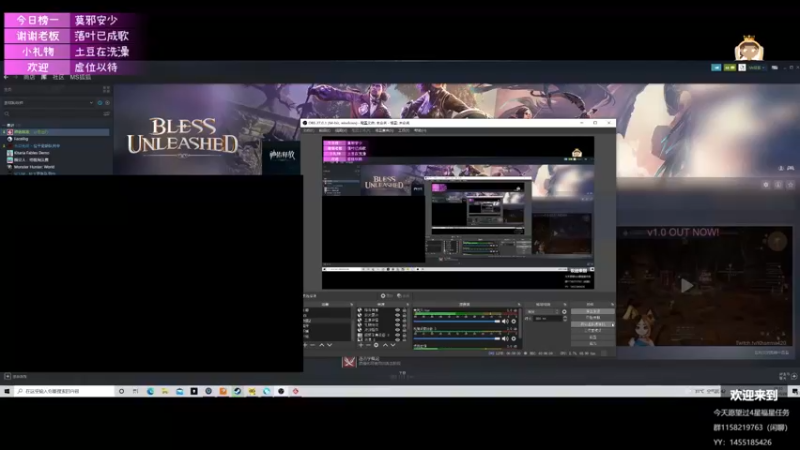Move scene up with OBS scenes arrow
The height and width of the screenshot is (450, 800).
321,345
